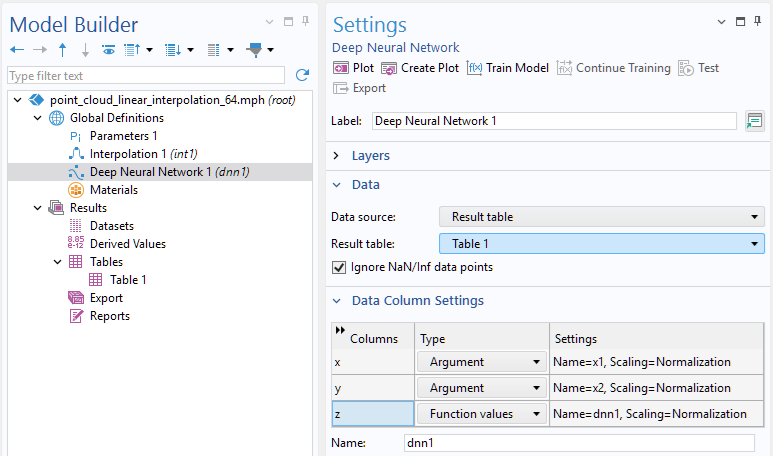Click the Reports node icon
Screen dimensions: 773x456
76,316
